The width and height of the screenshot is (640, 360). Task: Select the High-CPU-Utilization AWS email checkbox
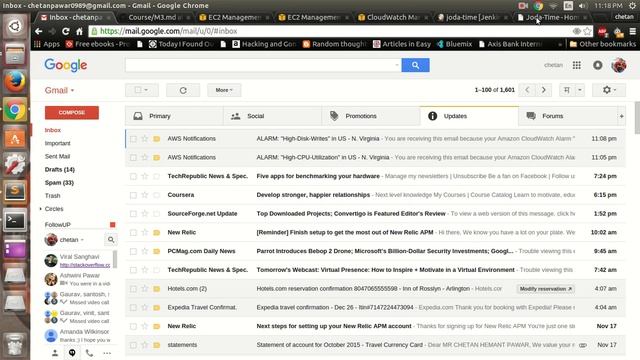pos(133,158)
